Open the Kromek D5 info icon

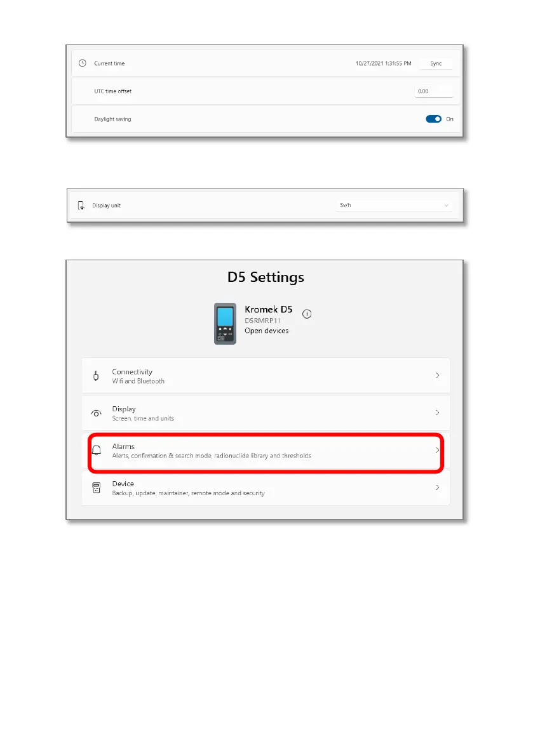(307, 314)
